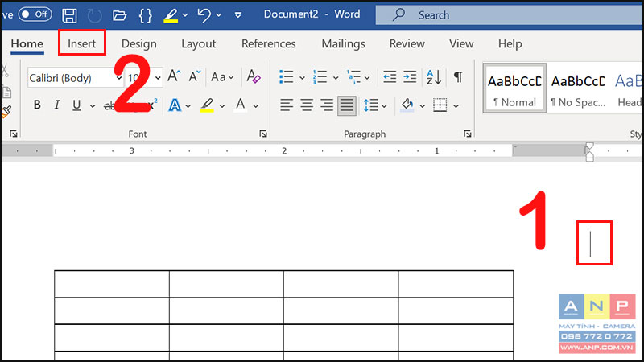Select the No Spacing style
Viewport: 644px width, 362px height.
[578, 88]
